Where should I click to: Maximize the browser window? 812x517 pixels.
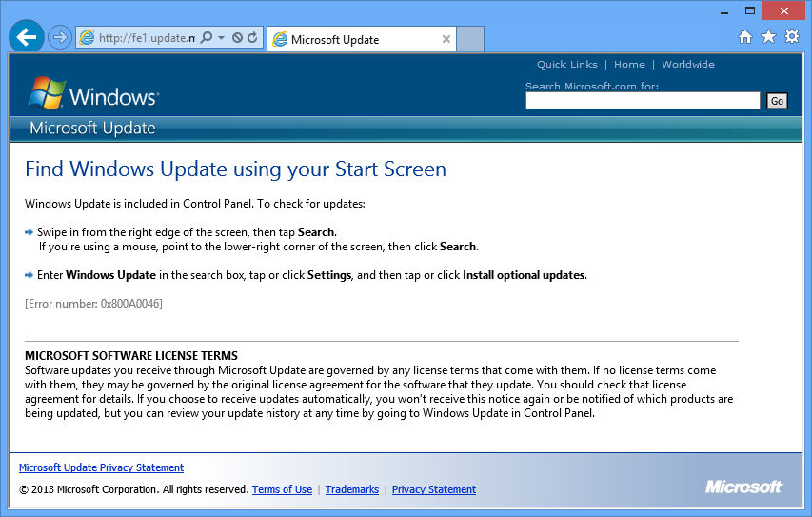[x=750, y=10]
